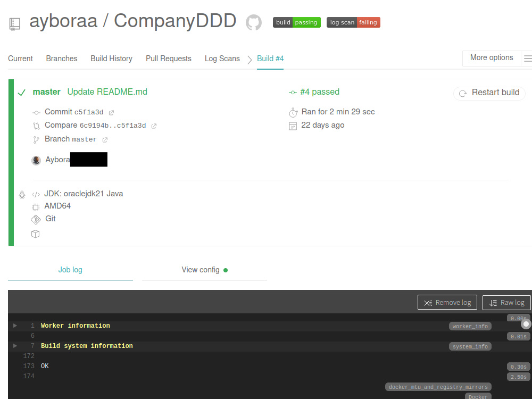Click the #4 passed commit icon

(x=293, y=92)
